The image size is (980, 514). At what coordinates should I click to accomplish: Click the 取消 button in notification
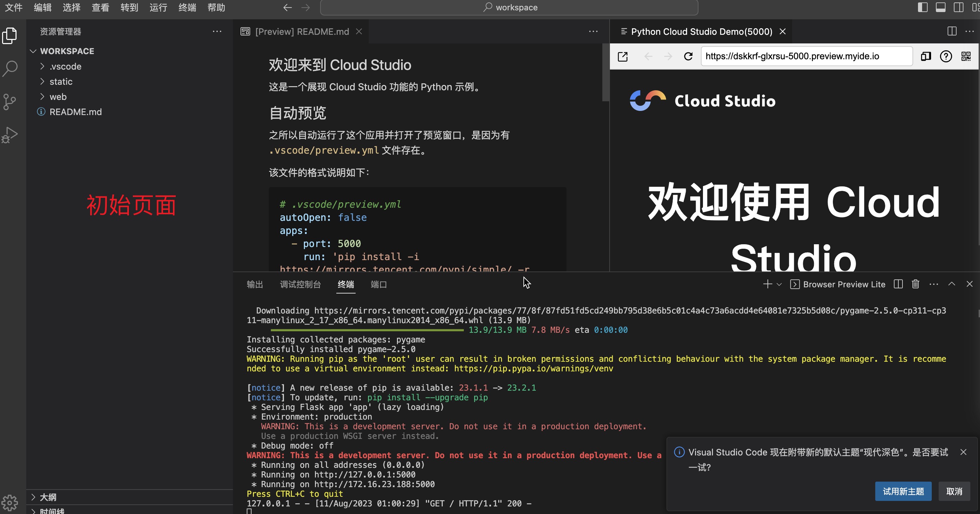point(954,491)
